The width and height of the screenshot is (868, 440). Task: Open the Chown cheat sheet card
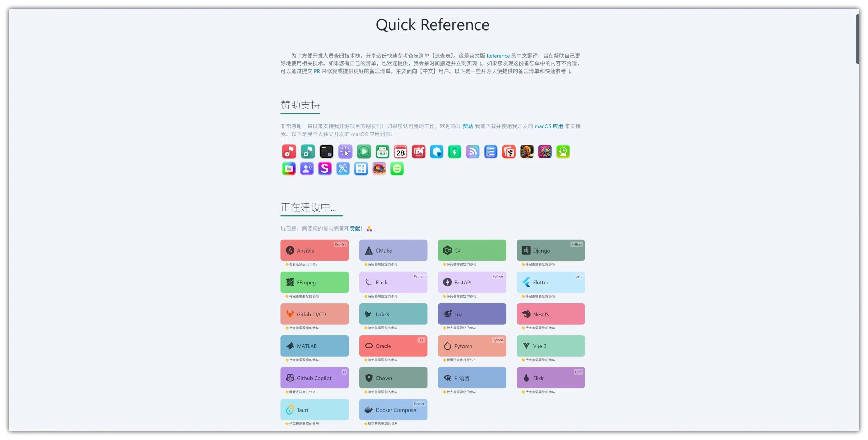pyautogui.click(x=393, y=378)
